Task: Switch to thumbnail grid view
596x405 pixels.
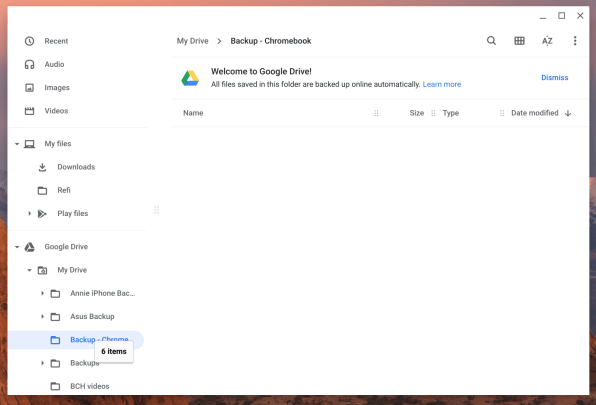Action: [519, 41]
